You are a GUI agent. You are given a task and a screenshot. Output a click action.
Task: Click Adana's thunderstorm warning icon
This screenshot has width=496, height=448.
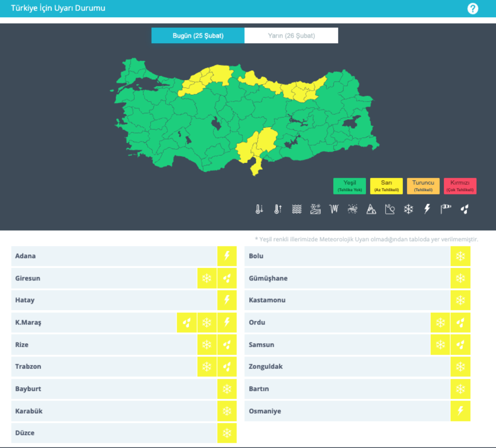pos(227,256)
